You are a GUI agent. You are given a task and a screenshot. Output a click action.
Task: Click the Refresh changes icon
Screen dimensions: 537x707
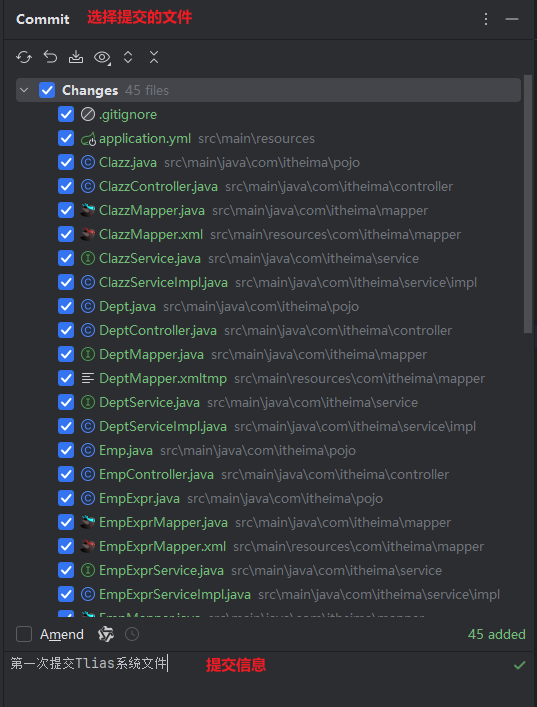point(24,57)
